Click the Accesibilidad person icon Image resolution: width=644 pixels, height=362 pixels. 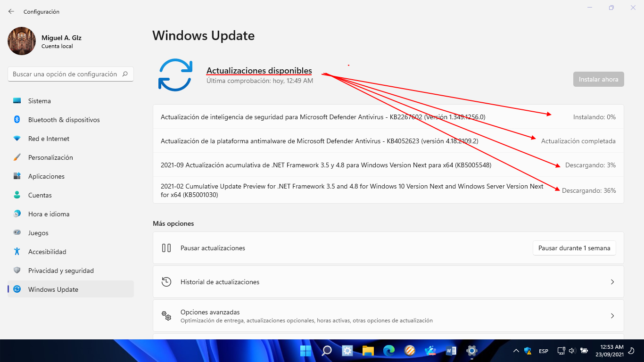tap(17, 252)
